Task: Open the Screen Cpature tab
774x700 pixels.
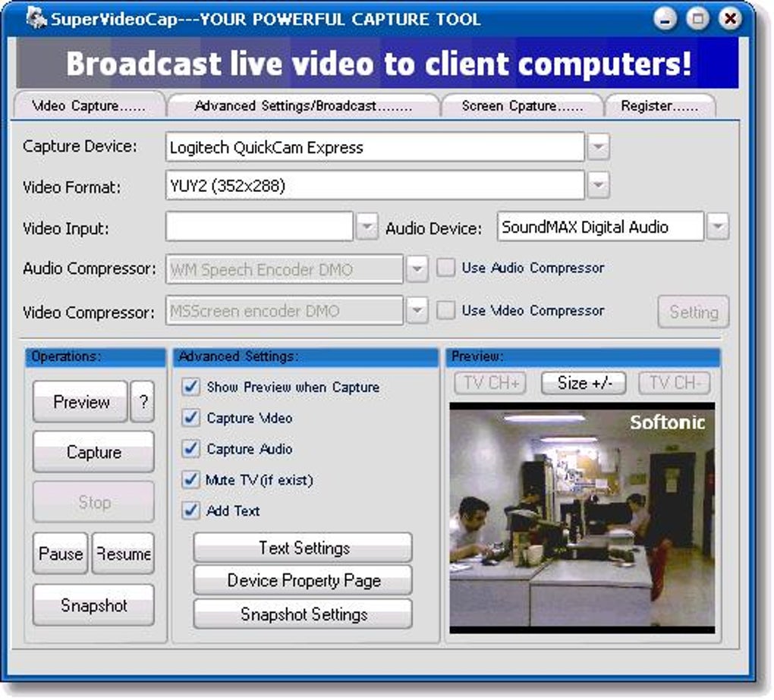Action: pos(523,105)
